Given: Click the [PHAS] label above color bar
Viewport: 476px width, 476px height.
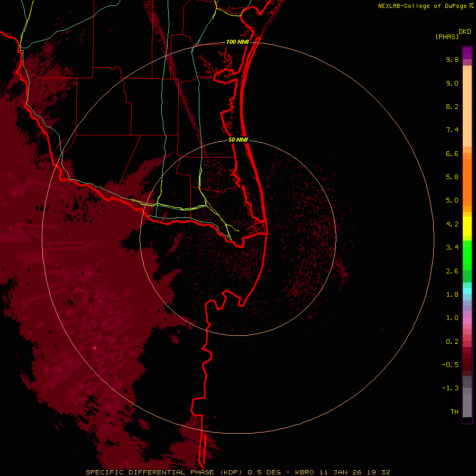Looking at the screenshot, I should (x=447, y=37).
